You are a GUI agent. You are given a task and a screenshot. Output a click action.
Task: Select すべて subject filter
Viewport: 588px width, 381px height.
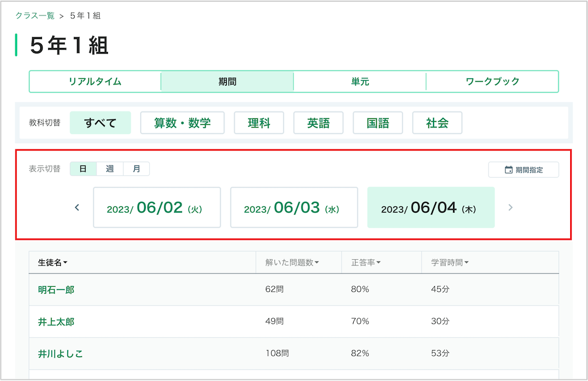click(100, 123)
